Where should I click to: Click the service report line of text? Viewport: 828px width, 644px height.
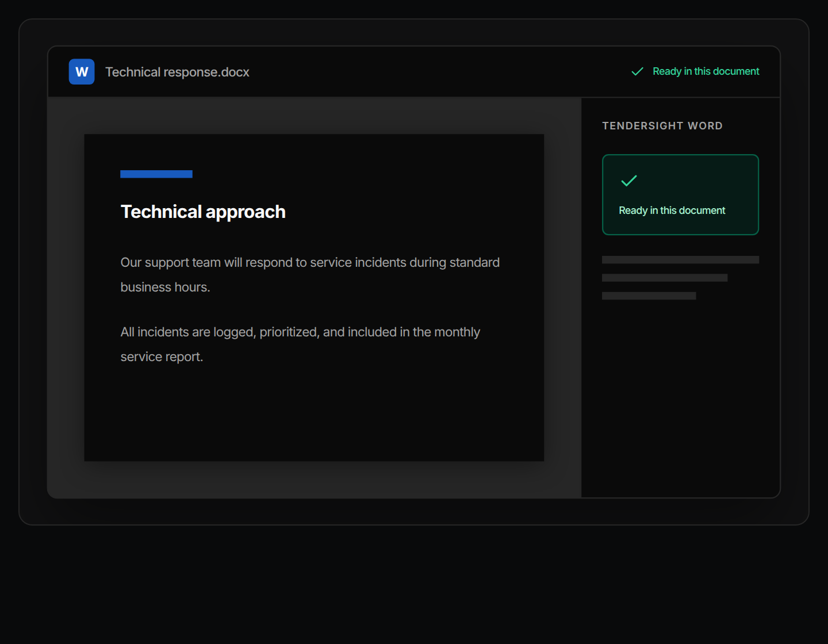(x=162, y=356)
